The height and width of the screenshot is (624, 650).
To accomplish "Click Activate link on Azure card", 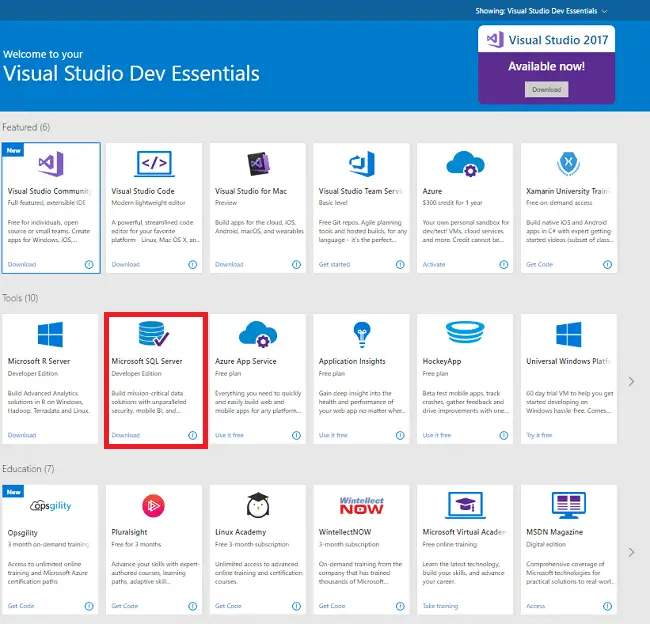I will pos(434,265).
